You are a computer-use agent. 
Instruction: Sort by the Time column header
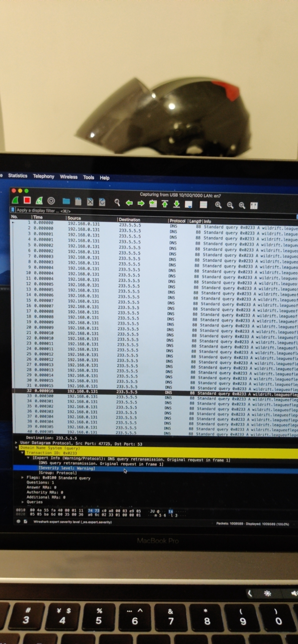(x=38, y=217)
